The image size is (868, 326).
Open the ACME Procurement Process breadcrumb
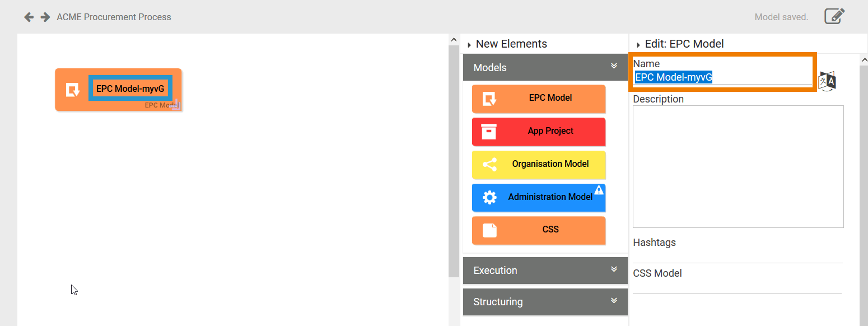pyautogui.click(x=113, y=17)
